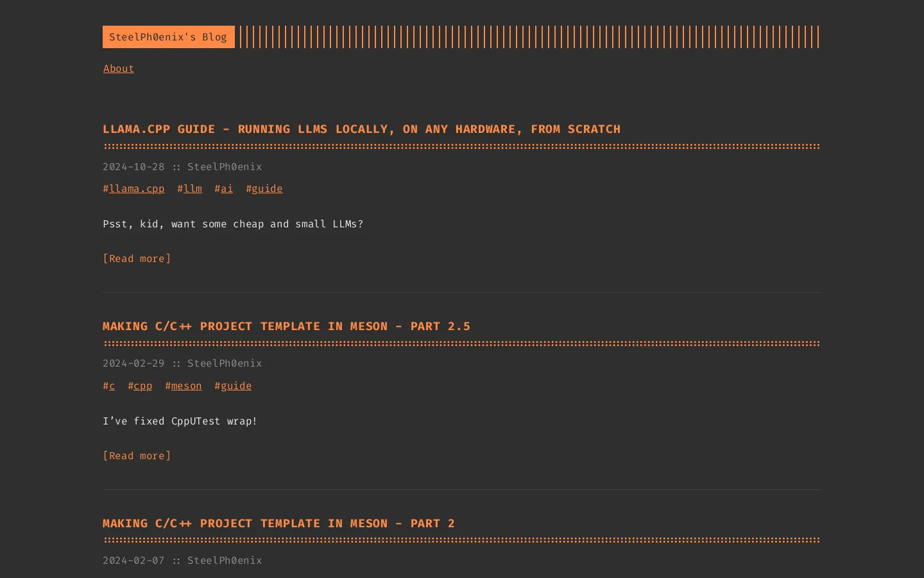This screenshot has width=924, height=578.
Task: Click the #guide tag under the llama.cpp post
Action: point(267,189)
